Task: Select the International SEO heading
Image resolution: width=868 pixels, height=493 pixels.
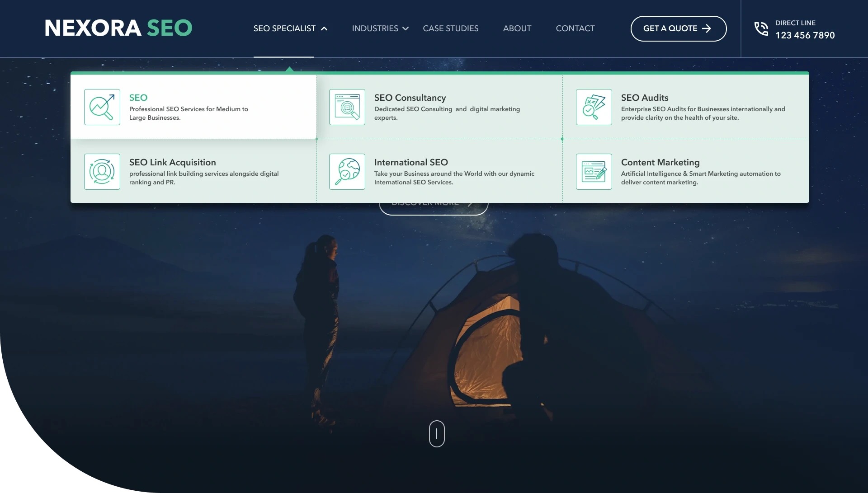Action: [x=410, y=162]
